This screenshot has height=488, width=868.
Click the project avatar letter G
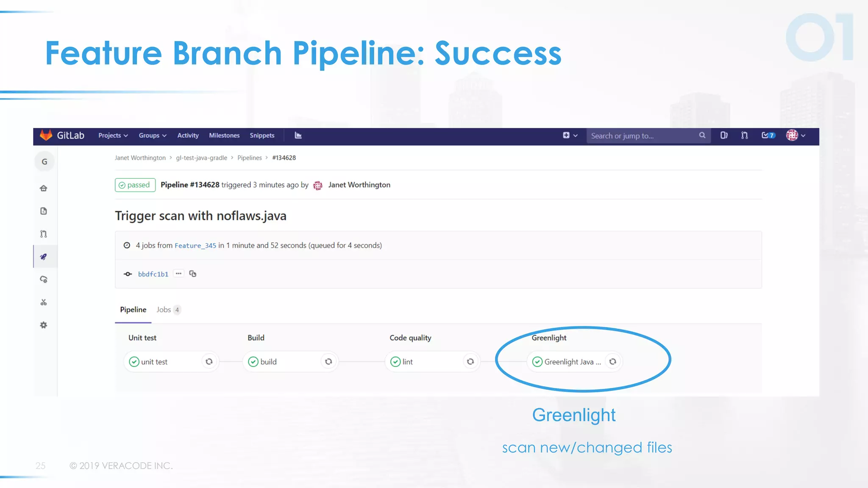coord(45,162)
